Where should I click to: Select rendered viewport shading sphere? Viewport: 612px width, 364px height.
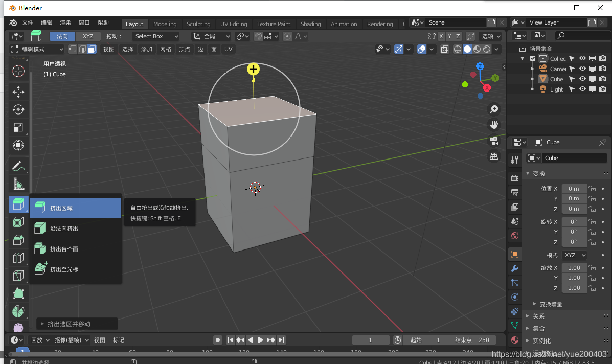487,49
